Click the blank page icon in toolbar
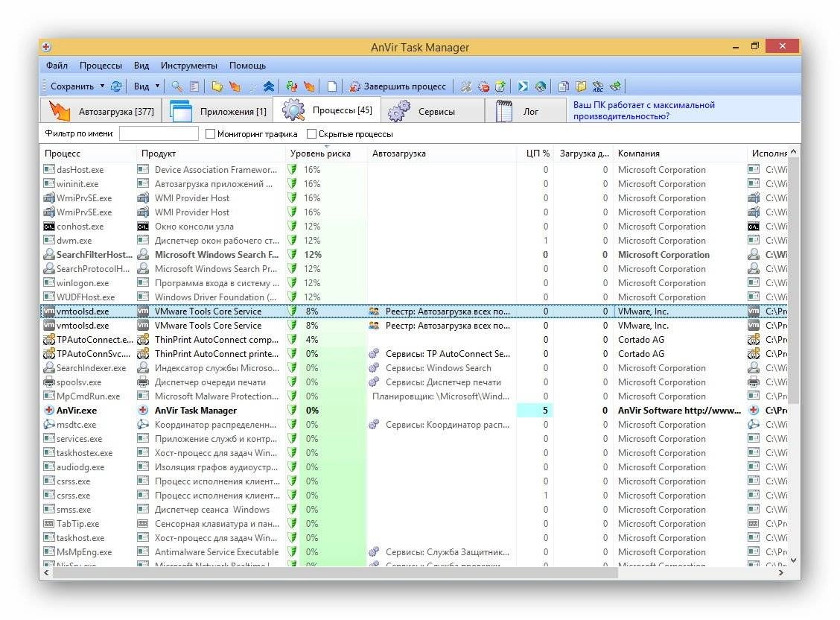Screen dimensions: 840x620 (332, 86)
